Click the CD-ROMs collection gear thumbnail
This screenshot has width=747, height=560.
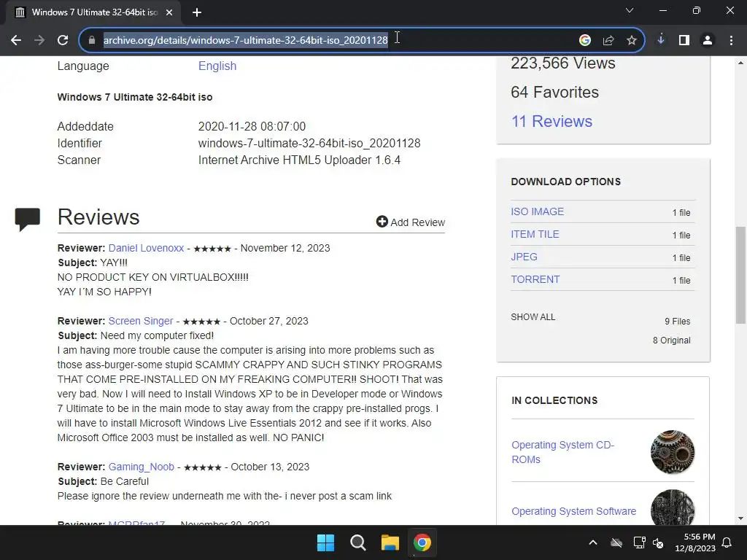click(x=673, y=452)
